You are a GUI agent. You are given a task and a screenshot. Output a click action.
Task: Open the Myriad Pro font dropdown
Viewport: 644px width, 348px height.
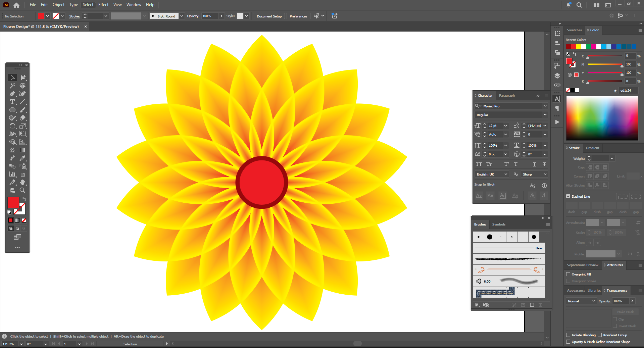pyautogui.click(x=545, y=106)
